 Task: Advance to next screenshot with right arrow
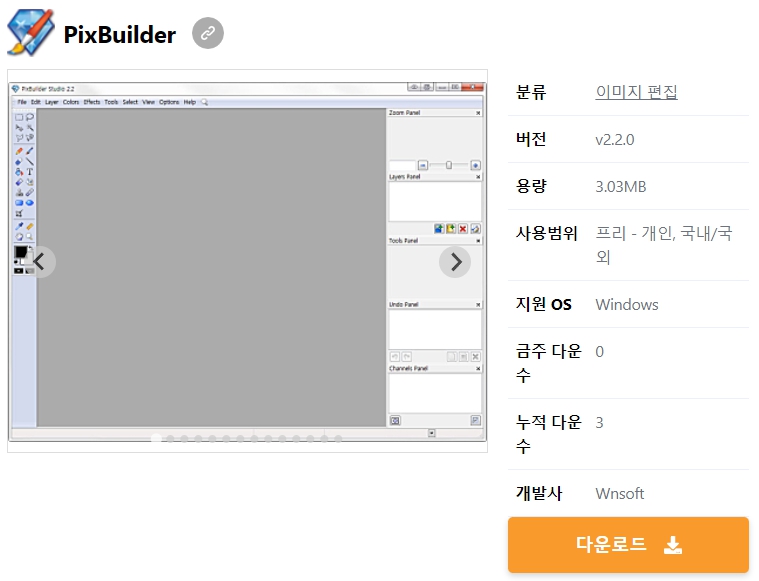point(455,262)
